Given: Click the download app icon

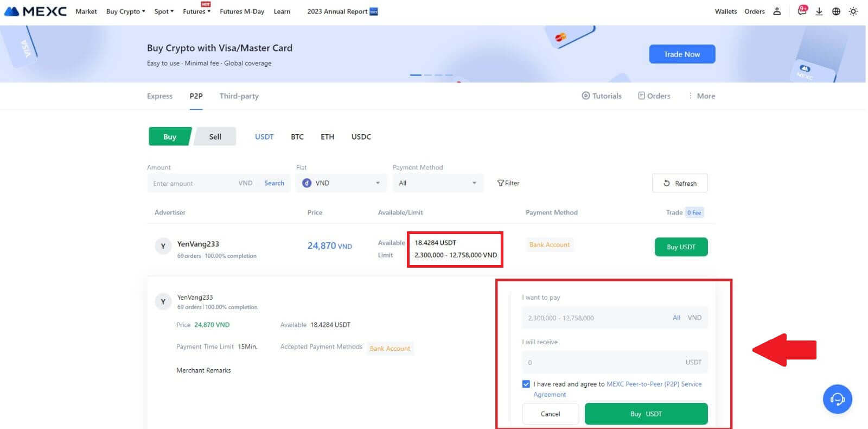Looking at the screenshot, I should coord(819,11).
